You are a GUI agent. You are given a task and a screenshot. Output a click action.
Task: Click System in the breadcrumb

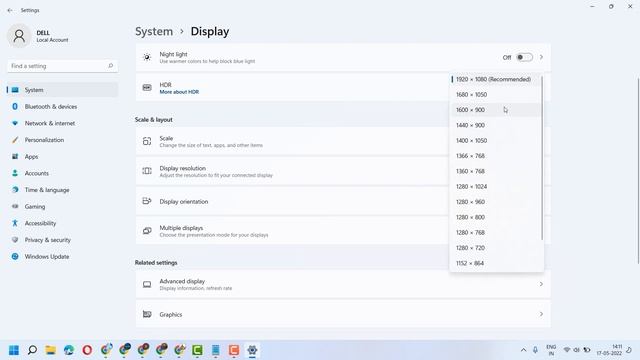[x=154, y=31]
